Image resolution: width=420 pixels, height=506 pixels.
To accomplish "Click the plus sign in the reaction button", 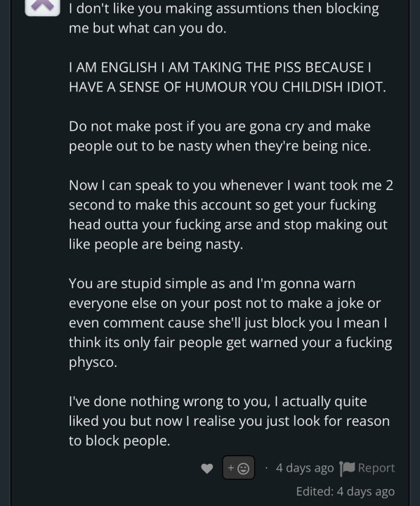I will [x=231, y=467].
